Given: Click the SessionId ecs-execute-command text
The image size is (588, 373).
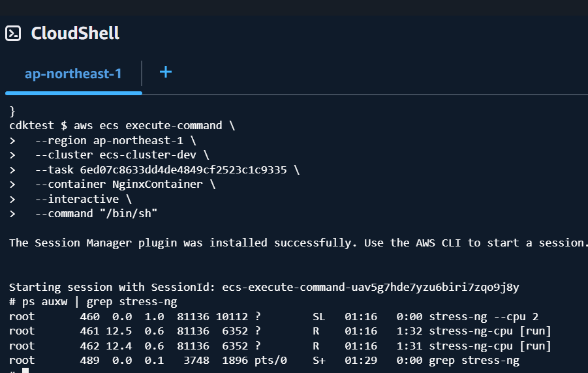Looking at the screenshot, I should pos(371,287).
